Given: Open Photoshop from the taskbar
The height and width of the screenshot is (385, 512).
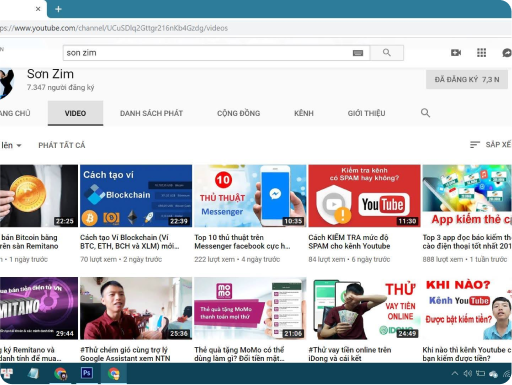Looking at the screenshot, I should [87, 373].
